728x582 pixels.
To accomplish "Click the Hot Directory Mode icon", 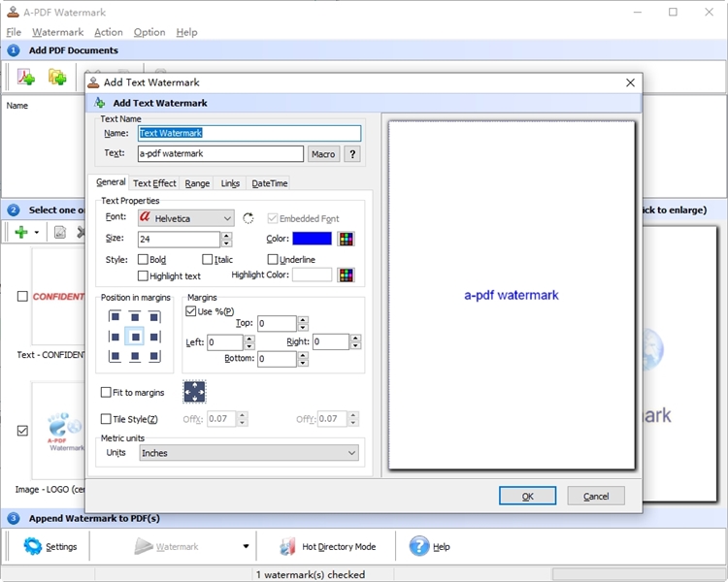I will [x=287, y=546].
